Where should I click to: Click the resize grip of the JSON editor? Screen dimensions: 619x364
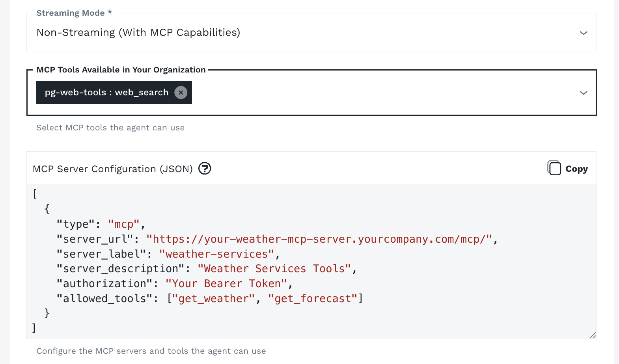tap(593, 336)
